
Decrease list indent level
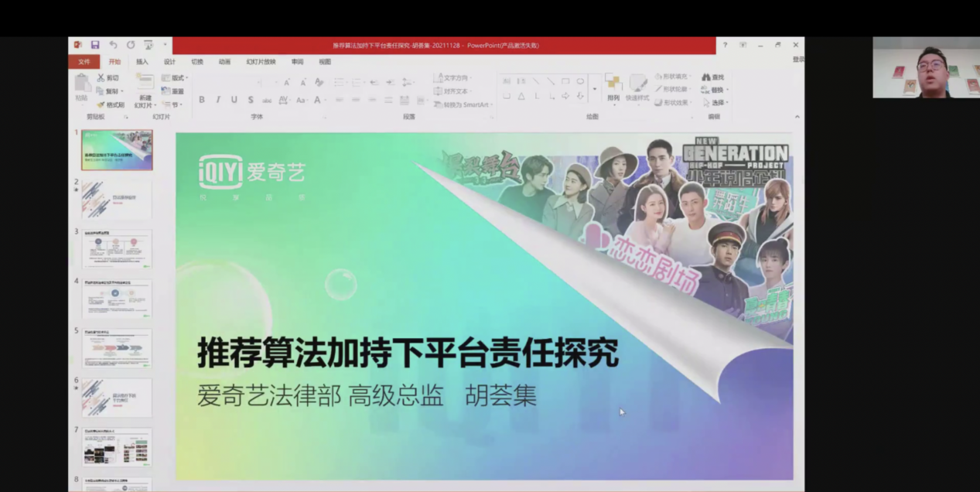click(x=374, y=82)
